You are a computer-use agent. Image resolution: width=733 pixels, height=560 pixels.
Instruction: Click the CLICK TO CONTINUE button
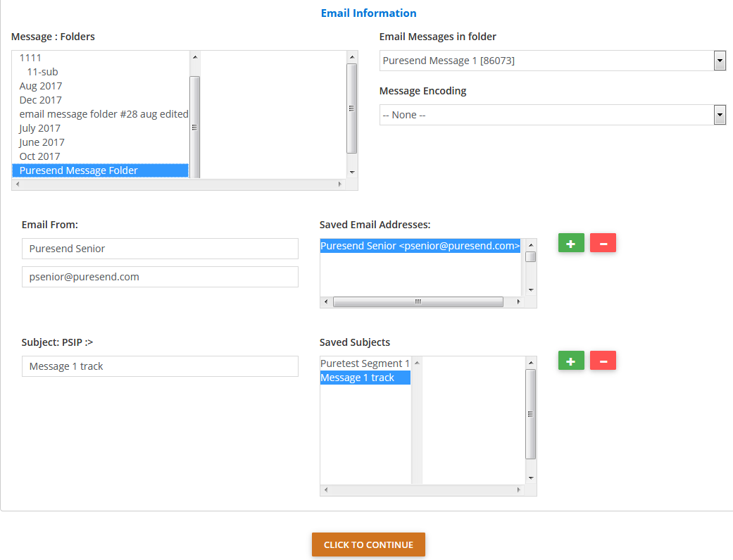[x=368, y=545]
